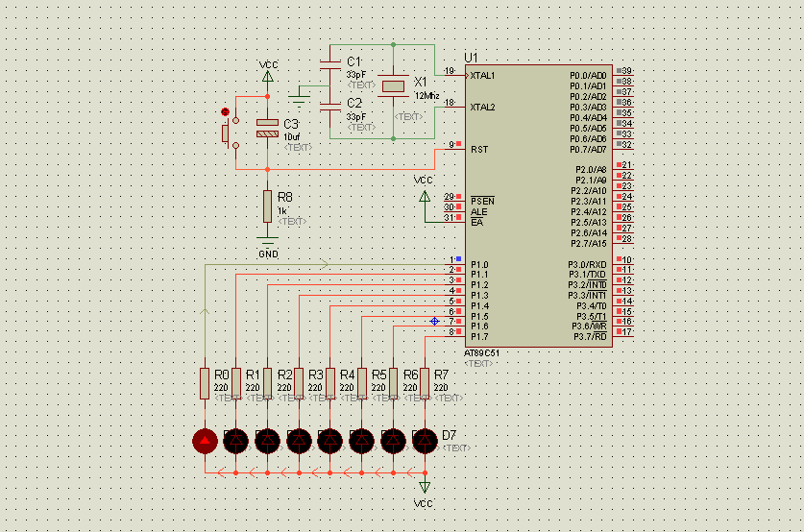Click the electrolytic capacitor C3 symbol
The height and width of the screenshot is (532, 804).
coord(267,128)
